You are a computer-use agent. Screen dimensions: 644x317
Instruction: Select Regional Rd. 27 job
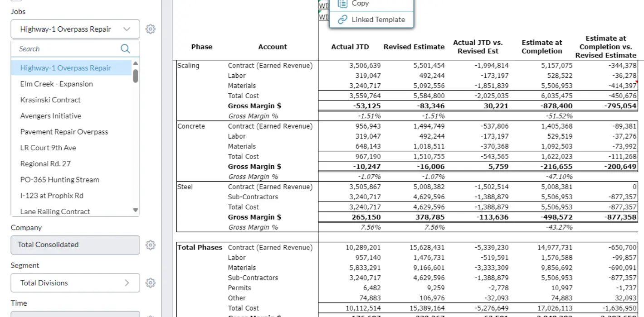tap(72, 163)
